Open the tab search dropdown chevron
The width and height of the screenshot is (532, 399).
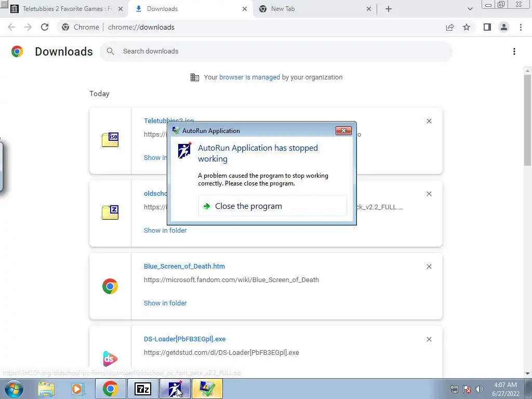click(x=470, y=9)
